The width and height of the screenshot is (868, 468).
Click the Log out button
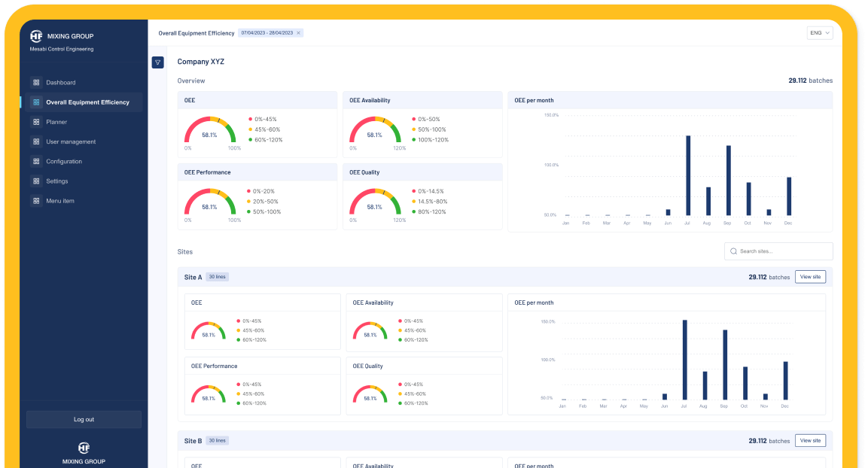tap(84, 419)
